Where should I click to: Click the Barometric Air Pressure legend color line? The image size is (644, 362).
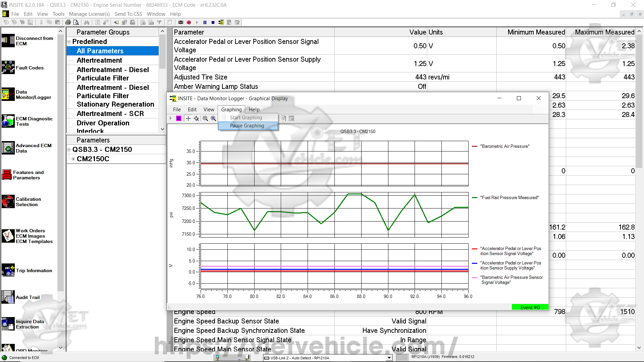[x=475, y=146]
